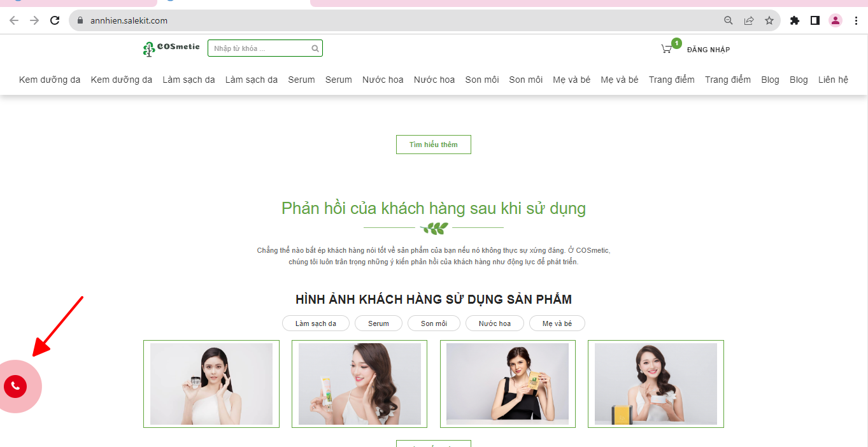Open the browser extensions puzzle icon
The height and width of the screenshot is (447, 868).
[794, 20]
